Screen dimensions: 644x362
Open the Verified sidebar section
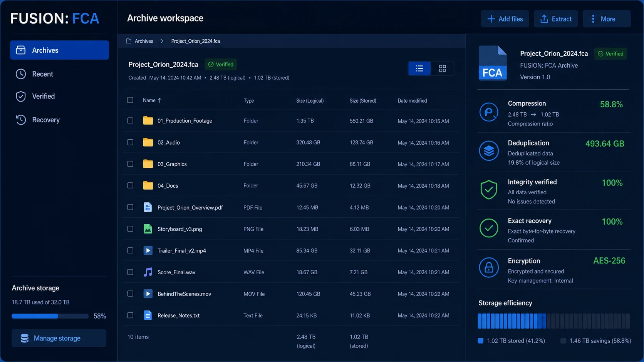(59, 96)
